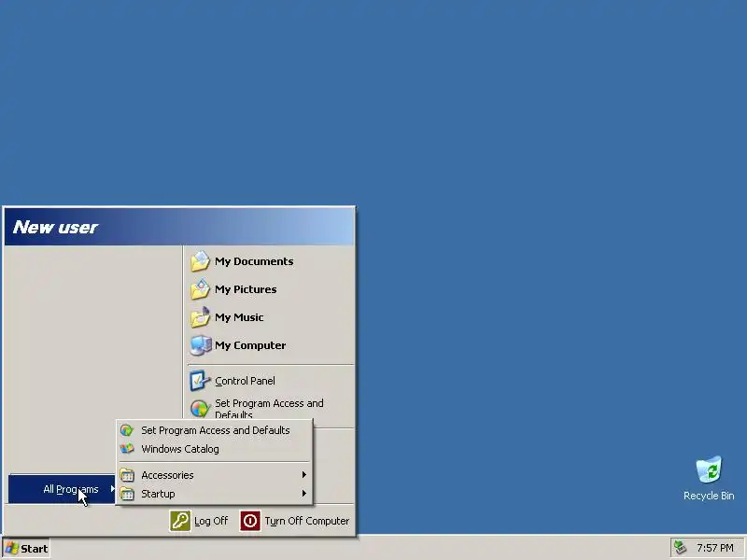The height and width of the screenshot is (560, 747).
Task: Click the Windows flag on Start button
Action: click(x=12, y=549)
